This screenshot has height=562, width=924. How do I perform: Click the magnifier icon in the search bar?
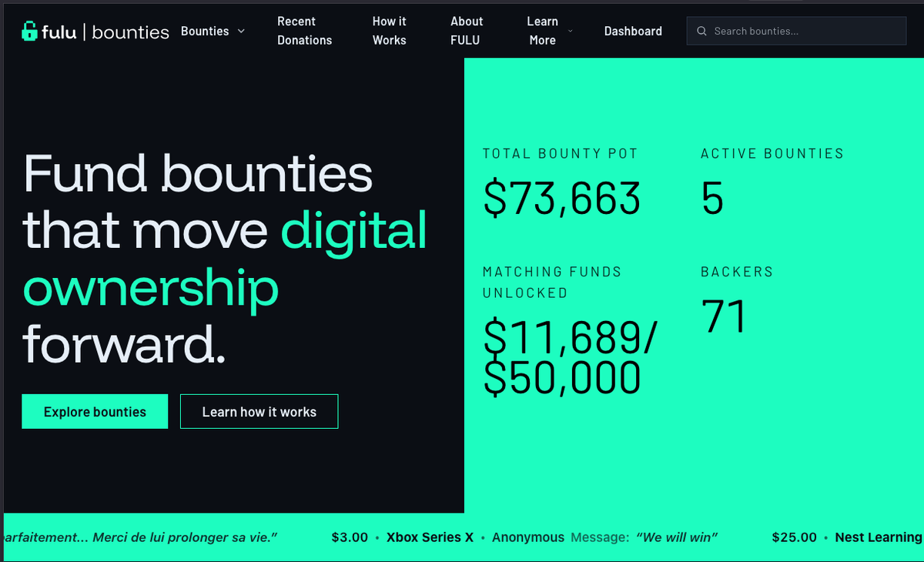tap(701, 31)
